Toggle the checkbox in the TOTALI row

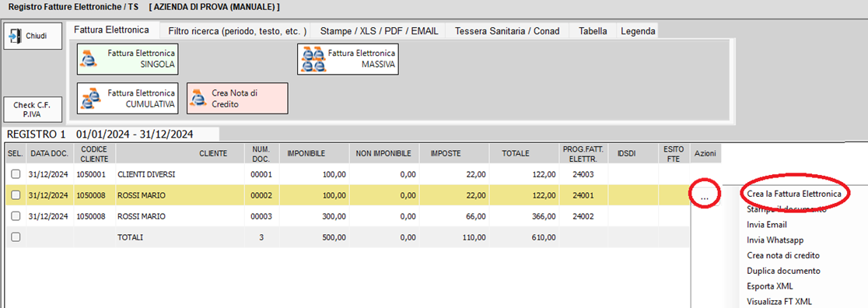pos(16,237)
